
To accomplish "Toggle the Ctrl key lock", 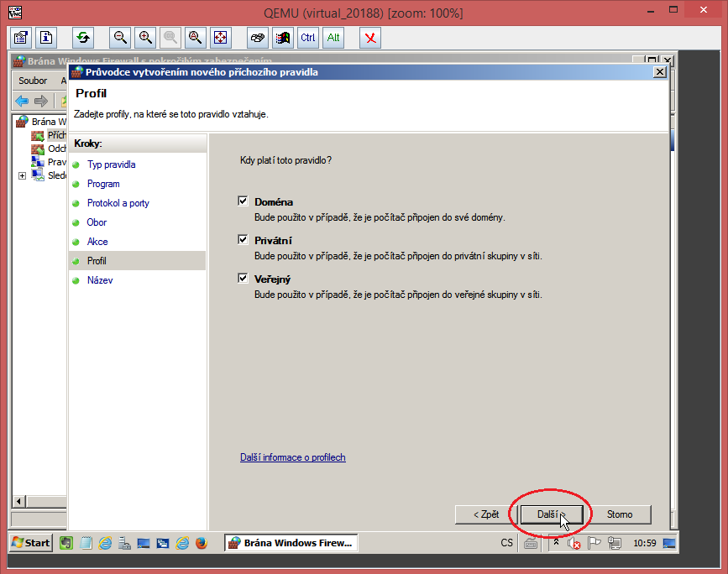I will pos(308,38).
